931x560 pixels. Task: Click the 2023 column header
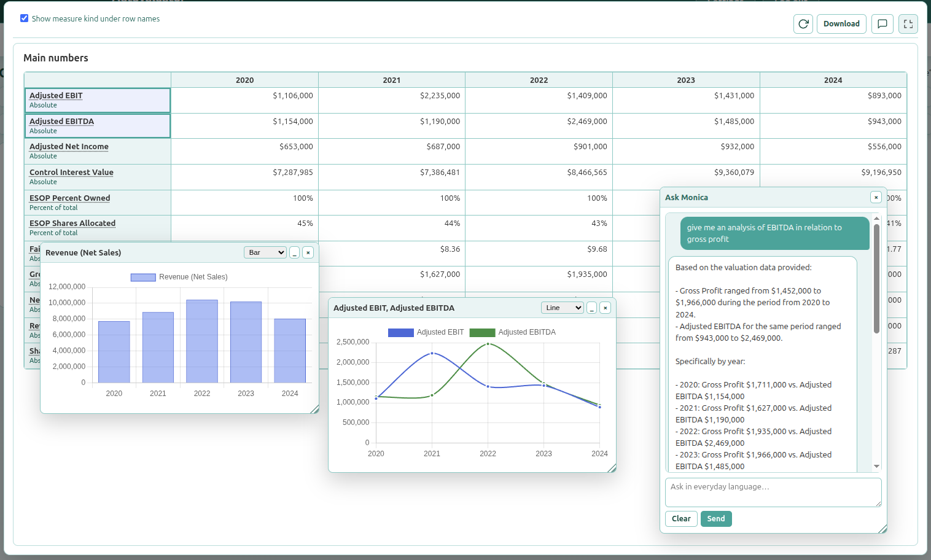(686, 80)
